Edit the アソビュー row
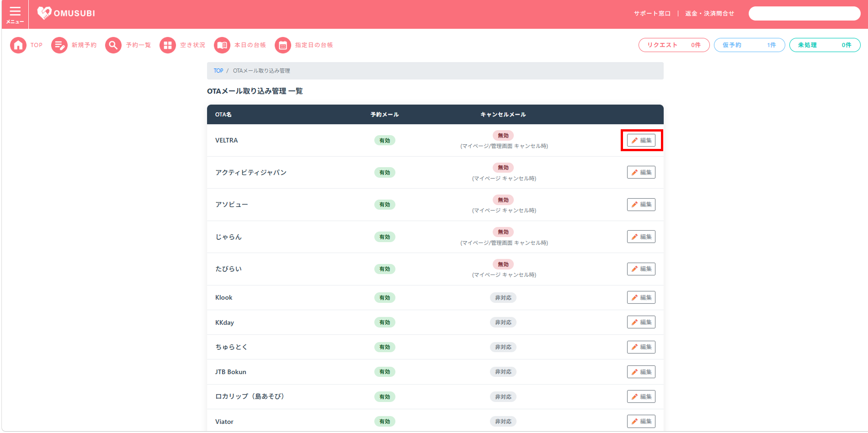The image size is (868, 433). point(641,205)
